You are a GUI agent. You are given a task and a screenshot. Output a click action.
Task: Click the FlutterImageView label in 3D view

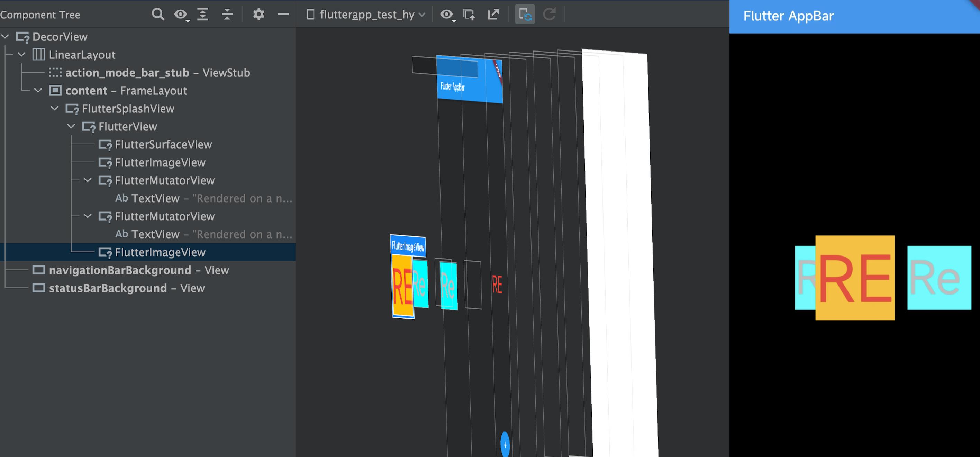coord(408,246)
